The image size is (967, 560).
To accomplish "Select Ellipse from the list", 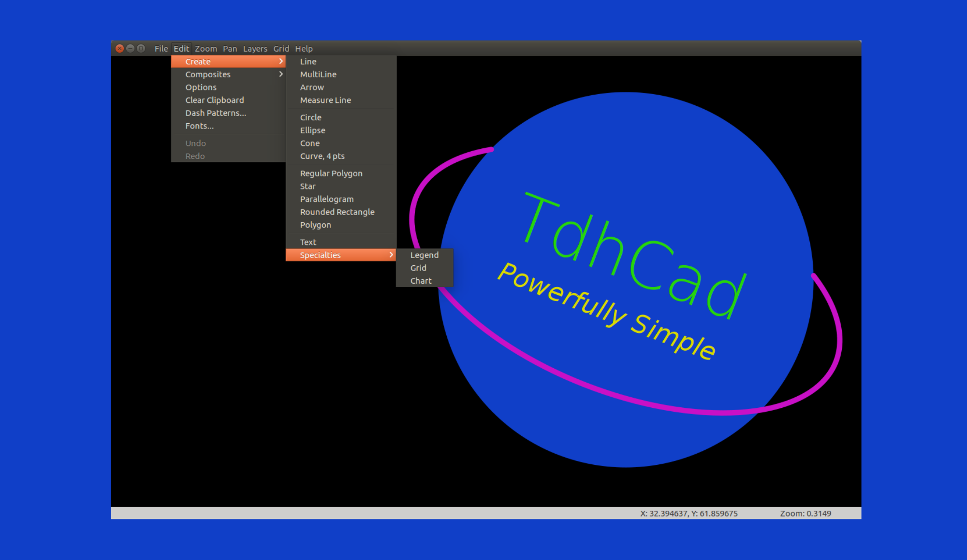I will tap(341, 130).
